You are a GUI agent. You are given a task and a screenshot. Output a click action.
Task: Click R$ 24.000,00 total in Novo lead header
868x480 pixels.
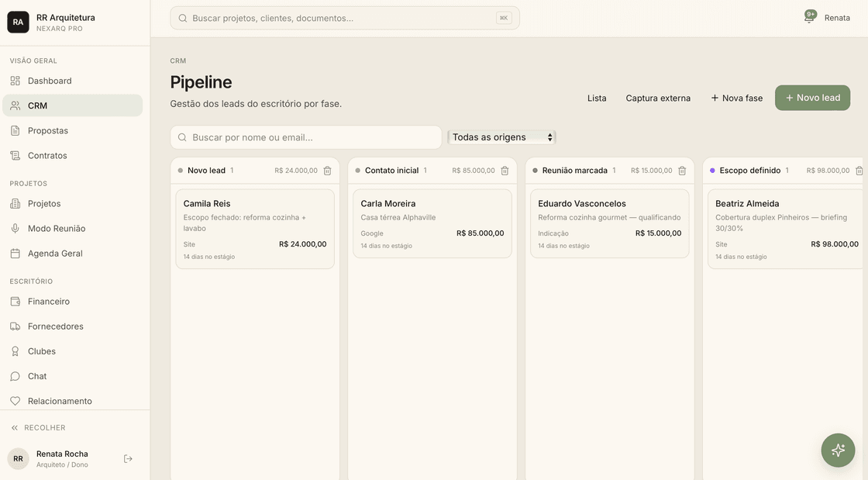(x=296, y=171)
